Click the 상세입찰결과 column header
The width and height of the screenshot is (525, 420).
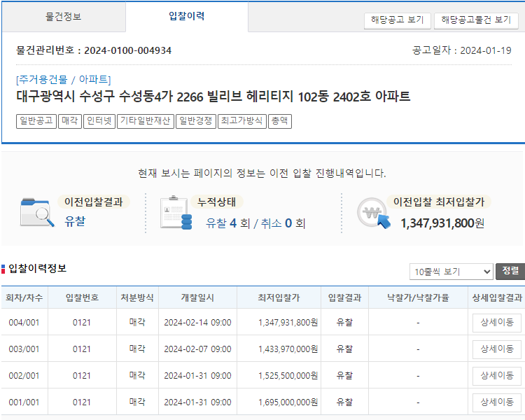497,297
